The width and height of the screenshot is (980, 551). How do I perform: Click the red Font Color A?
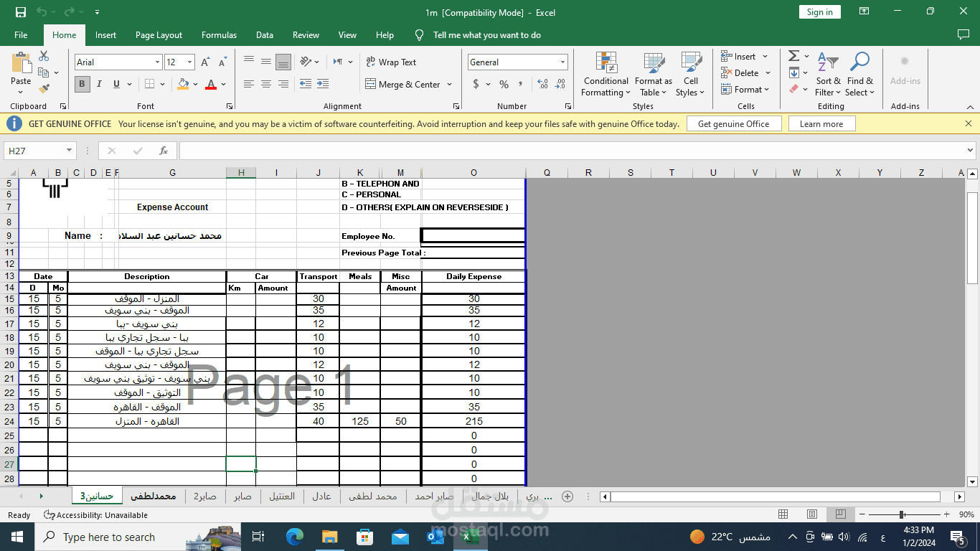(211, 84)
